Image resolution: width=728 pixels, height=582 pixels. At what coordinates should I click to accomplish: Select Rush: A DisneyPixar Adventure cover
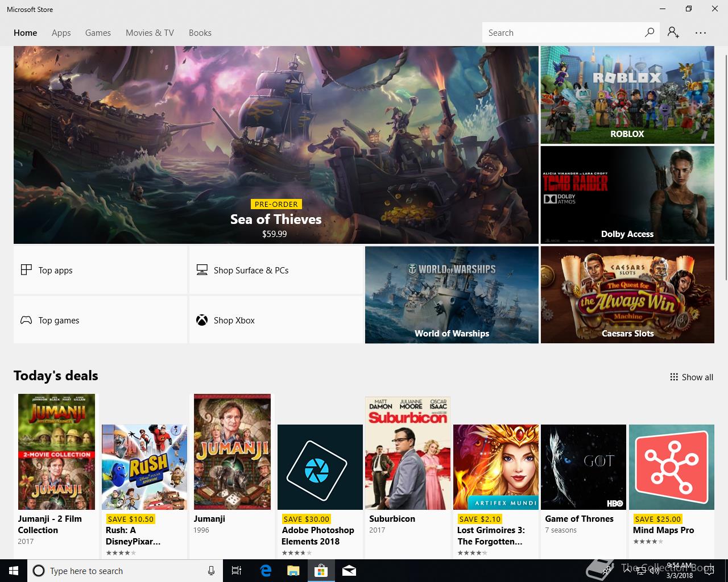coord(144,467)
